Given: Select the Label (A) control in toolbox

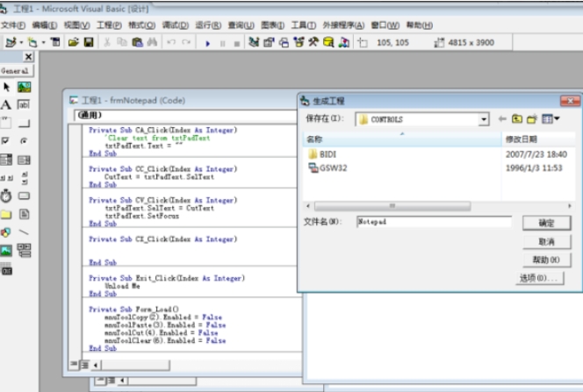Looking at the screenshot, I should click(x=6, y=104).
